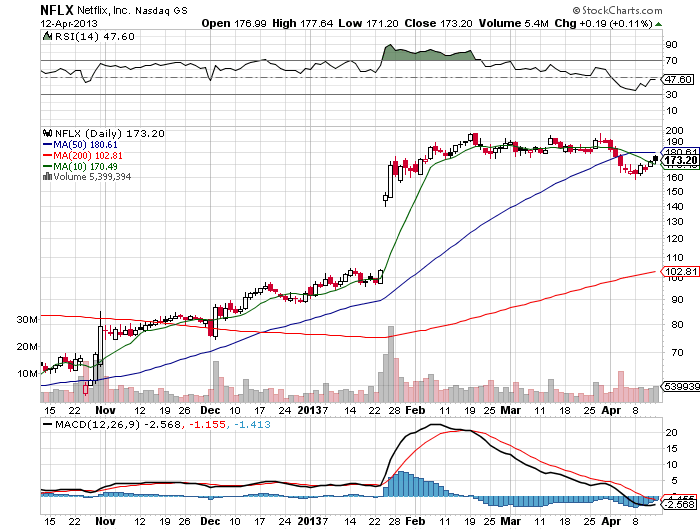Open the StockCharts.com attribution link
Image resolution: width=700 pixels, height=530 pixels.
[622, 10]
